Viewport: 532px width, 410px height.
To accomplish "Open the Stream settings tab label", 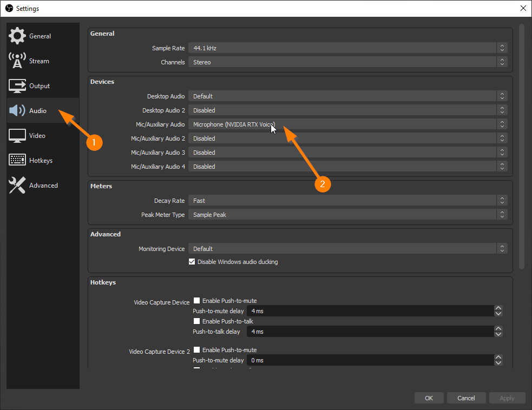I will (x=39, y=61).
